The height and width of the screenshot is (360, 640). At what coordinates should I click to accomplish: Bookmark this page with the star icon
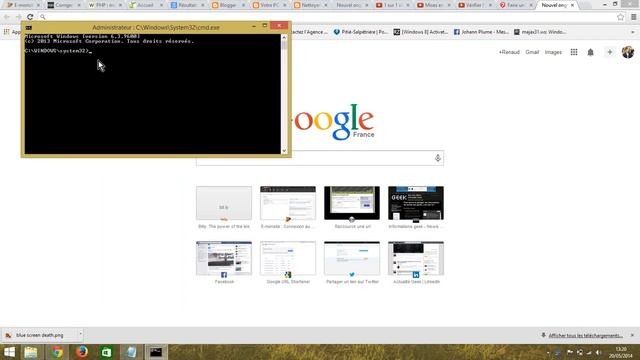[x=621, y=17]
